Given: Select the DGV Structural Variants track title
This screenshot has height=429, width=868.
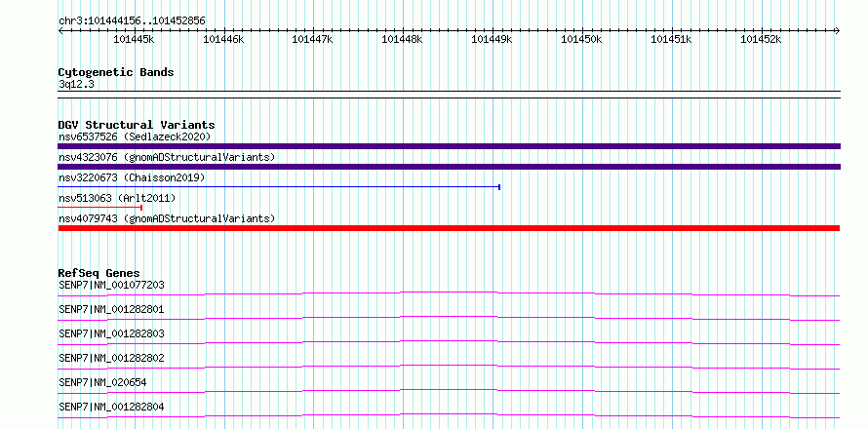Looking at the screenshot, I should coord(137,125).
